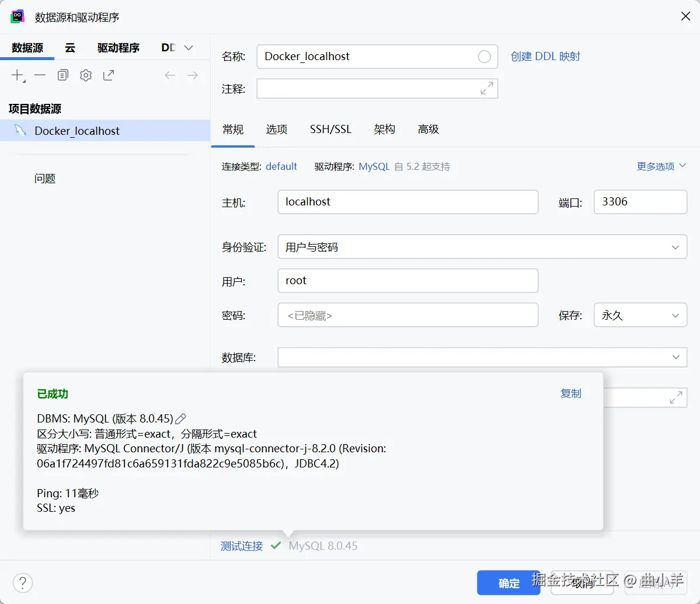Change the MySQL driver link
Image resolution: width=700 pixels, height=604 pixels.
coord(374,166)
